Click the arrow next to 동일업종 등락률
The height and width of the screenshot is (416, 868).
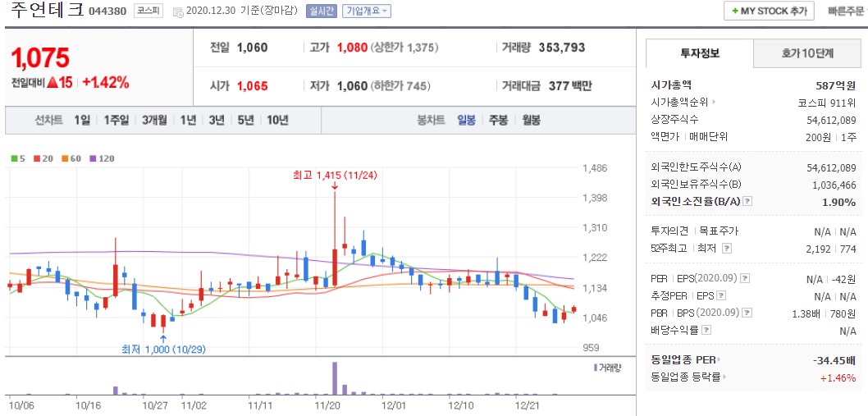point(724,377)
